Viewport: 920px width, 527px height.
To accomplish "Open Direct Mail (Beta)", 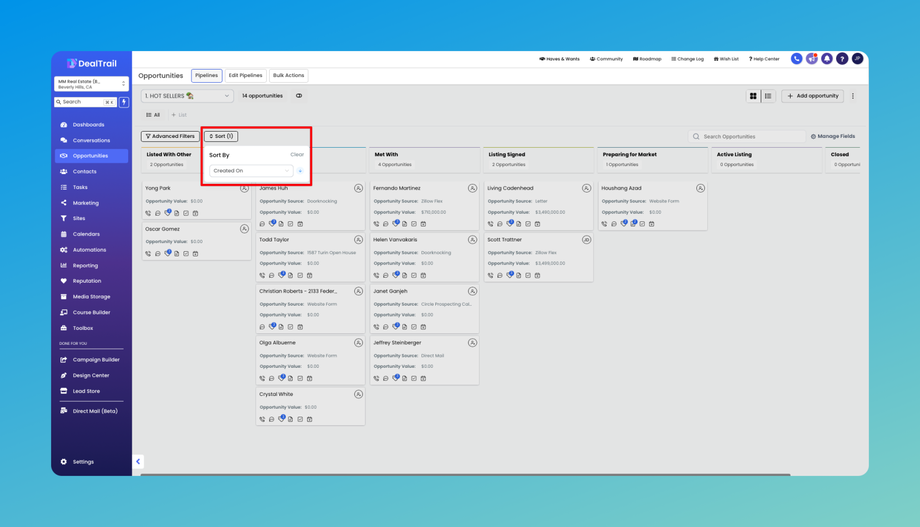I will click(x=91, y=411).
